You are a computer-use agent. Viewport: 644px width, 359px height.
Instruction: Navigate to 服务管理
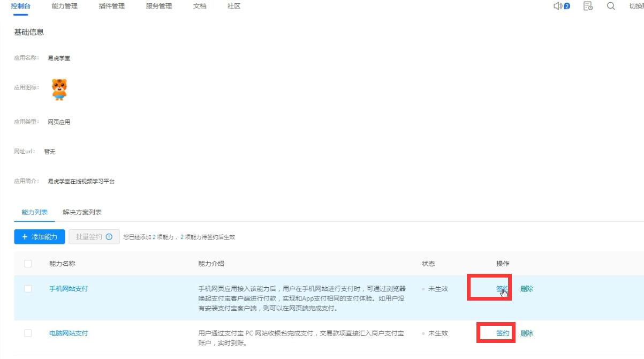pyautogui.click(x=158, y=6)
